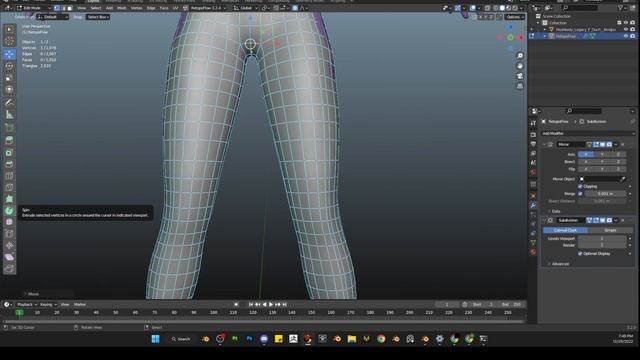Open the viewport Select menu
The height and width of the screenshot is (360, 640).
(x=96, y=8)
